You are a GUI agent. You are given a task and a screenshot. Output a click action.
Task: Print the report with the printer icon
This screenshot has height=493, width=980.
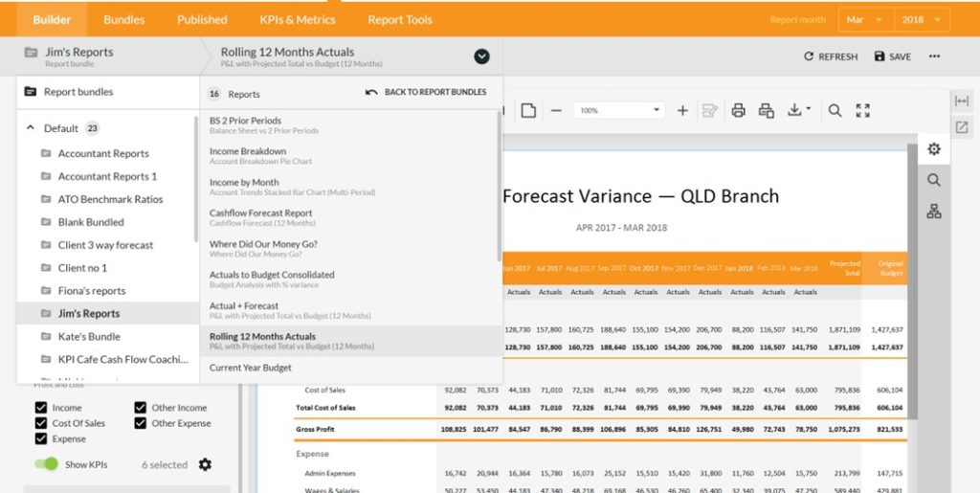click(738, 111)
